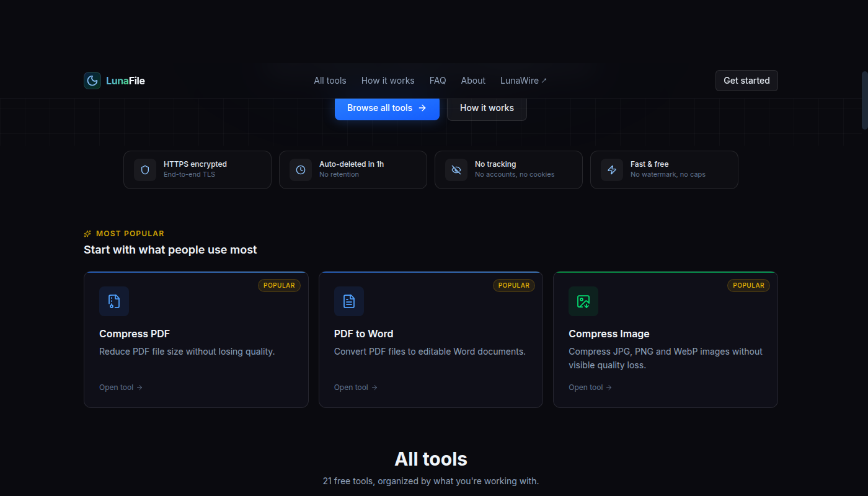Click the Fast & free label

click(649, 164)
